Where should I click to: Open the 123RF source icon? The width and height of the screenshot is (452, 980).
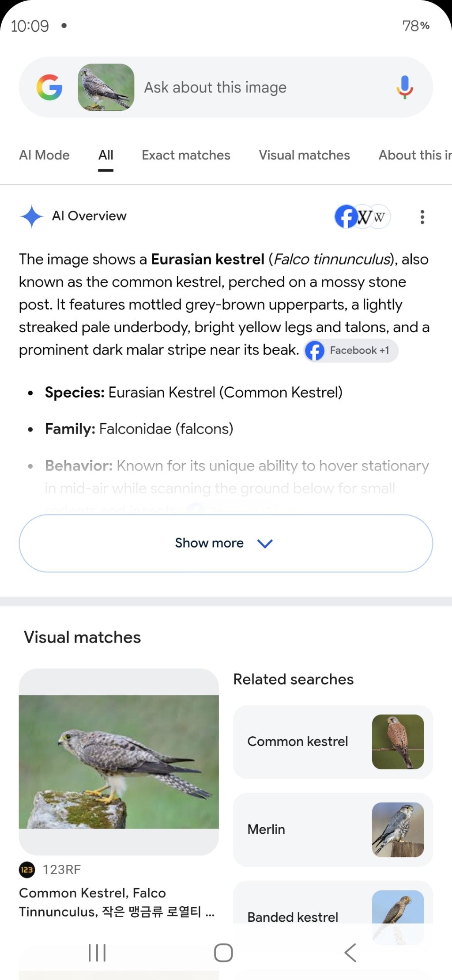[x=27, y=870]
